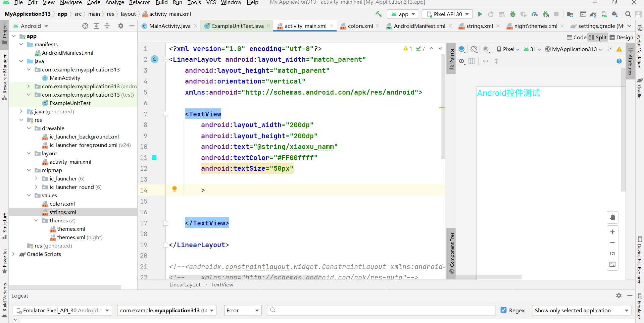644x323 pixels.
Task: Open the Android project view dropdown
Action: point(31,26)
